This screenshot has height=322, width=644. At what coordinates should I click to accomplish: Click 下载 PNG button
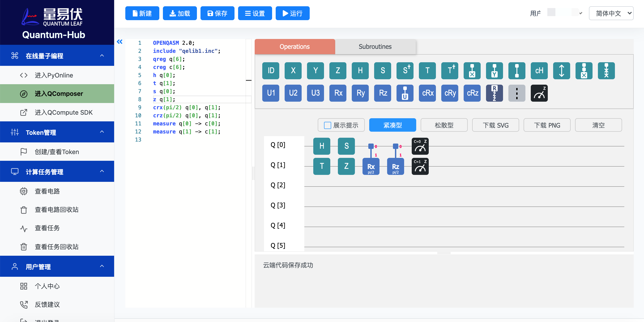[x=547, y=125]
